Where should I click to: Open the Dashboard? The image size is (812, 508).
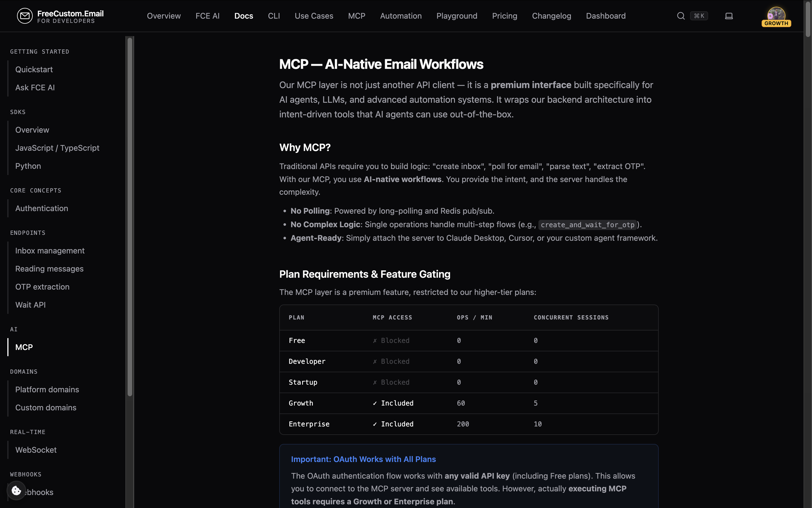[606, 16]
